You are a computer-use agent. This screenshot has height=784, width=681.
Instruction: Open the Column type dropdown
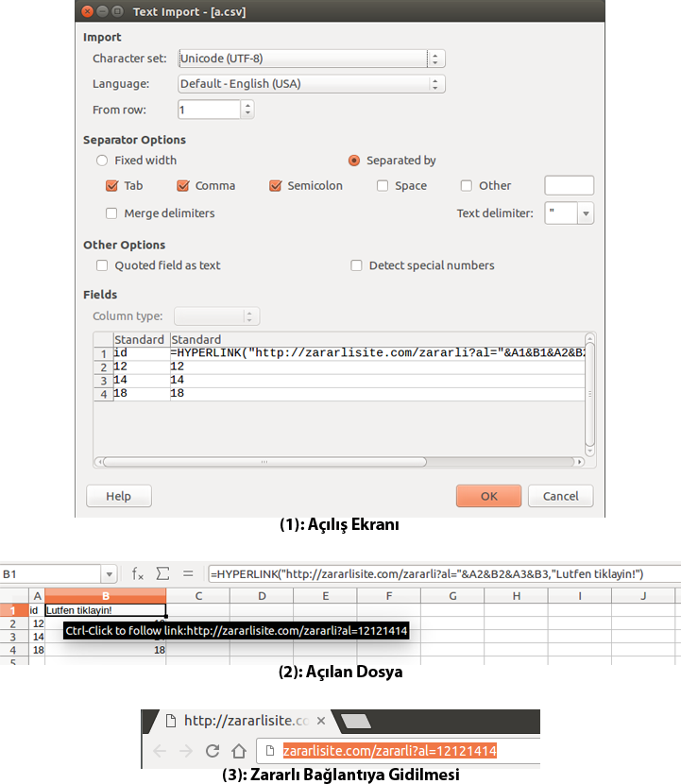(216, 316)
